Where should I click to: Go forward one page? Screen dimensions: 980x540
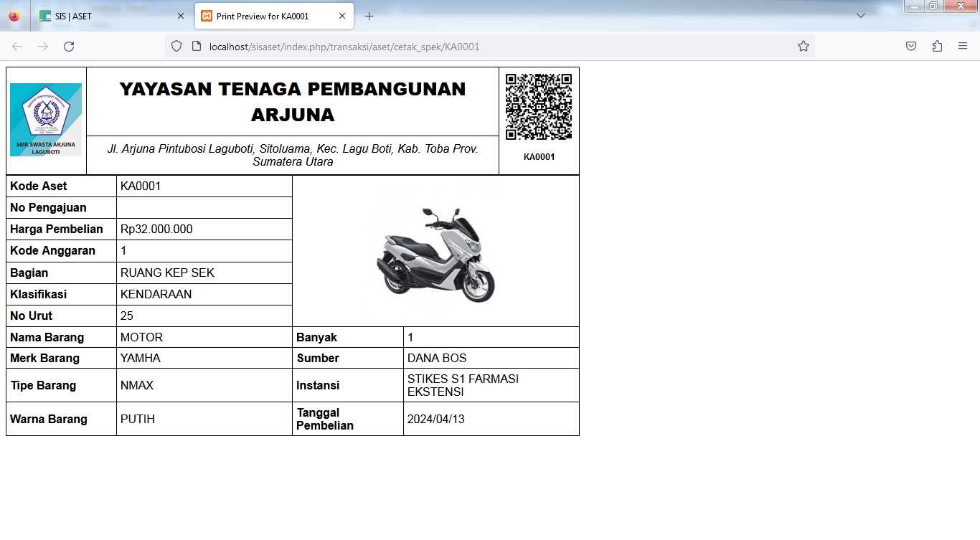(x=43, y=47)
